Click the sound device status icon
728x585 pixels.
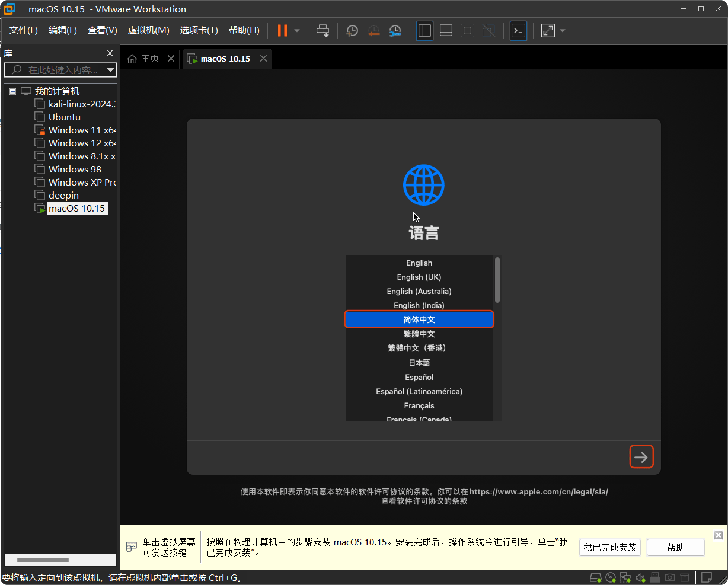click(x=640, y=577)
